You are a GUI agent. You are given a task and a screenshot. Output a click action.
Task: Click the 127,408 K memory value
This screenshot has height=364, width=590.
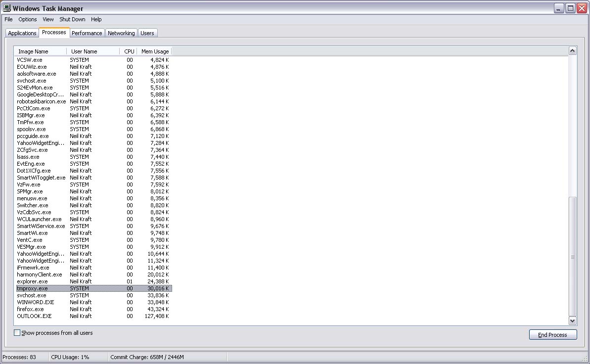[x=157, y=316]
